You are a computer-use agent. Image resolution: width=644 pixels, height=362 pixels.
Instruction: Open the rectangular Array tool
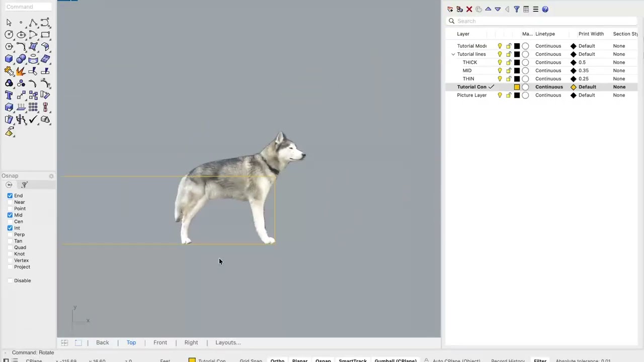click(x=33, y=107)
